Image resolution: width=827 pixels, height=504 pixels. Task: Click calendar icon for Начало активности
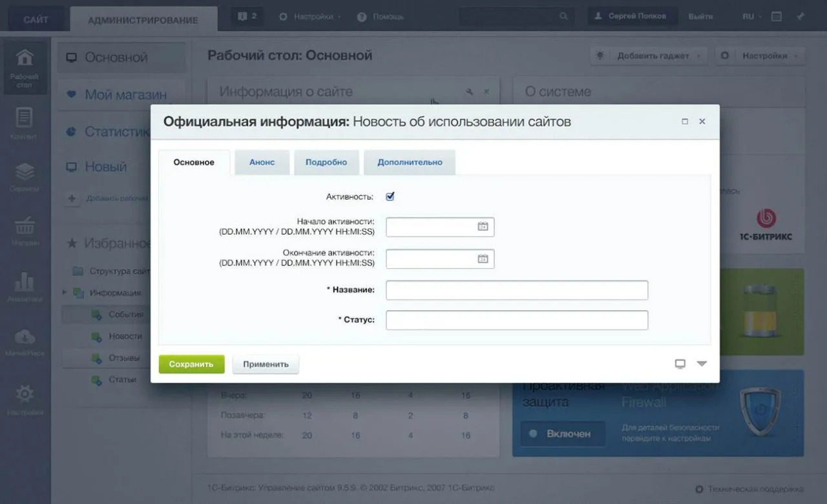tap(483, 227)
